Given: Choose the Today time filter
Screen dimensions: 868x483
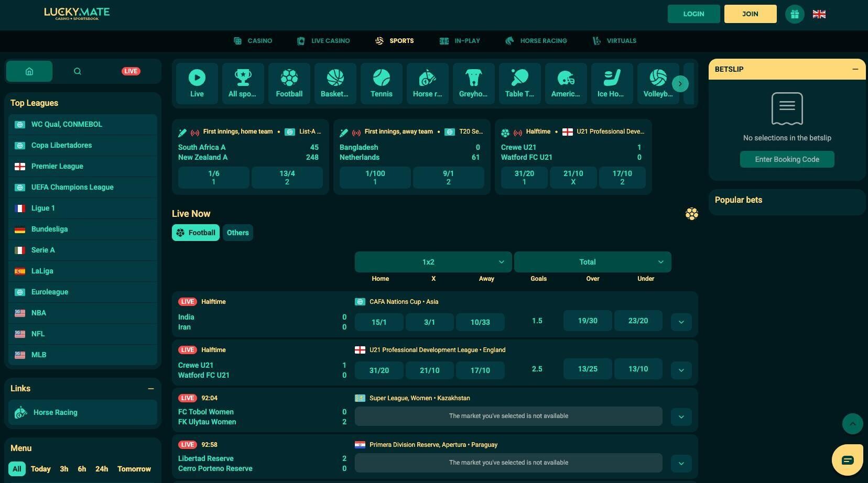Looking at the screenshot, I should tap(40, 469).
